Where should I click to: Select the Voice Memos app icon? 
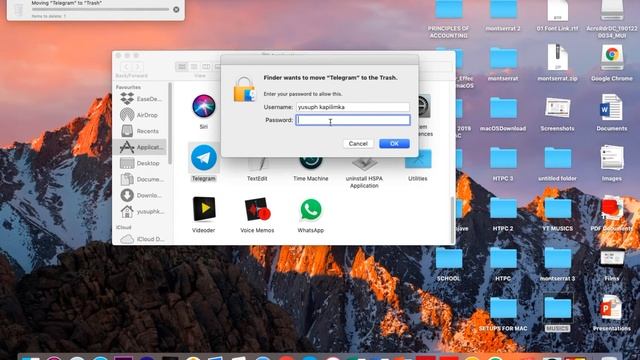(257, 209)
